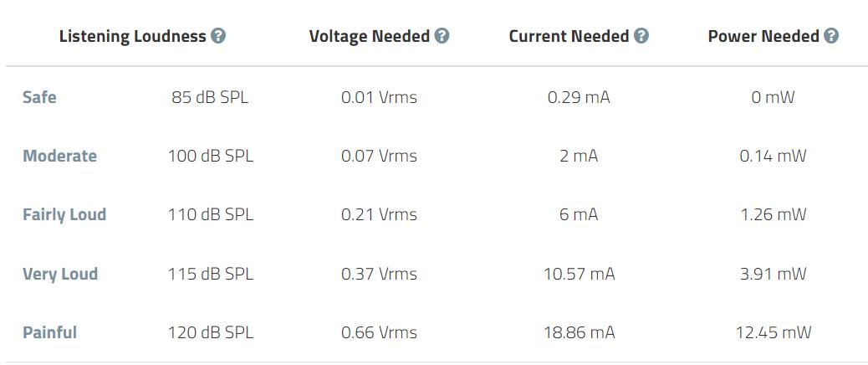Click the Very Loud row label

[x=60, y=274]
